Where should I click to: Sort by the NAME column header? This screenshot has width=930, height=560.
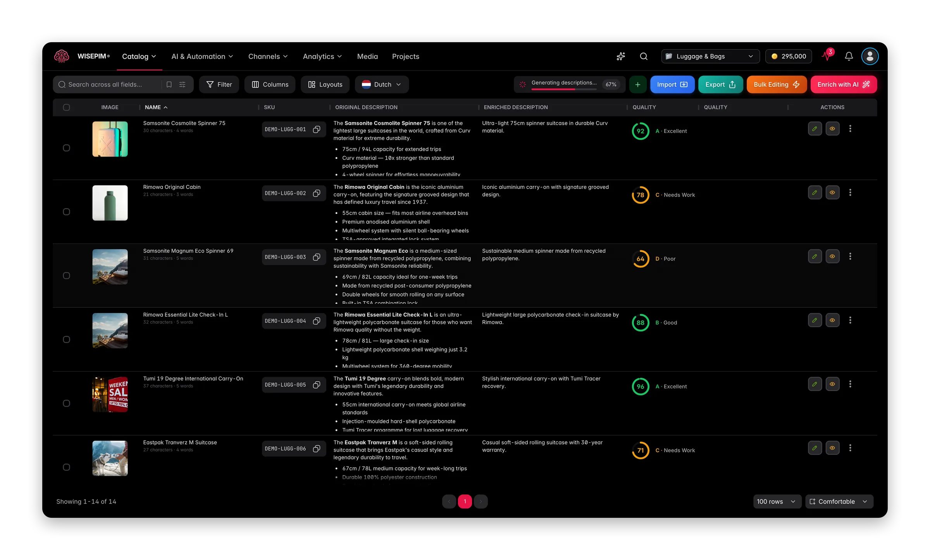[x=156, y=107]
